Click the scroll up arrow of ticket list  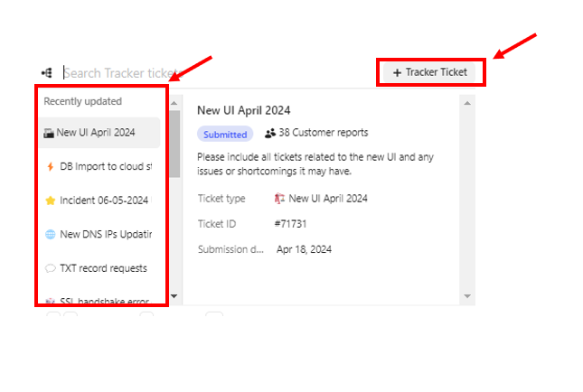click(174, 102)
